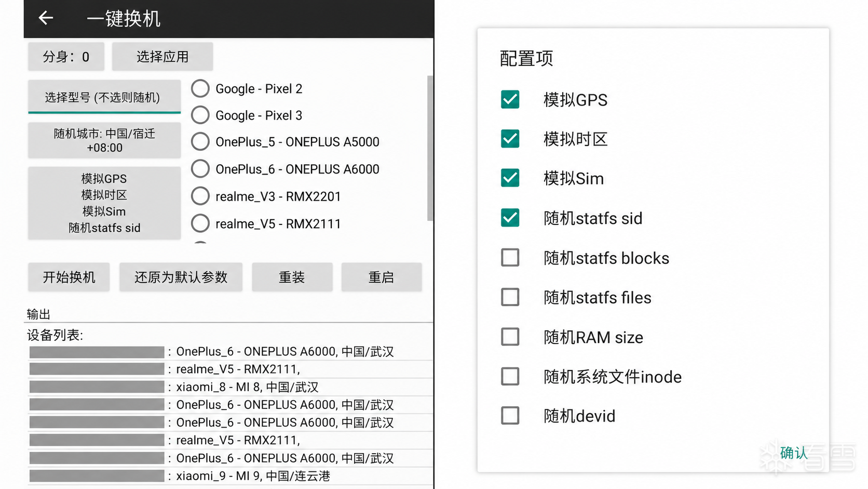Click the 重装 button
Viewport: 868px width, 489px height.
point(292,277)
